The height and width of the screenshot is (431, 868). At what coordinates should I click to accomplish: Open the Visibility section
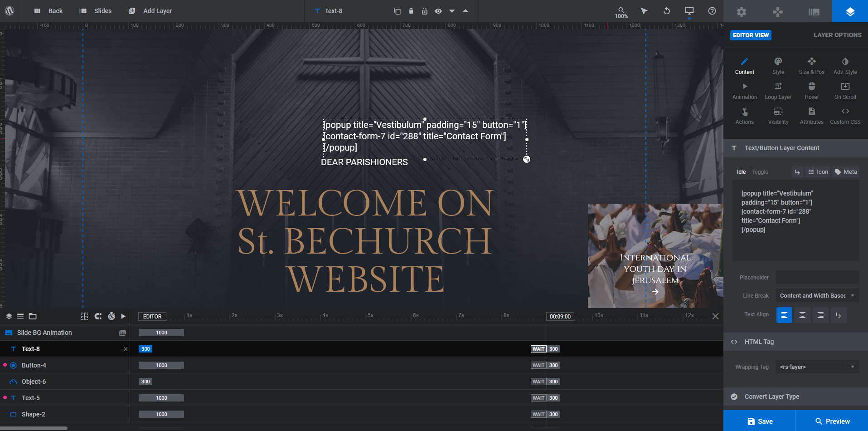tap(778, 116)
